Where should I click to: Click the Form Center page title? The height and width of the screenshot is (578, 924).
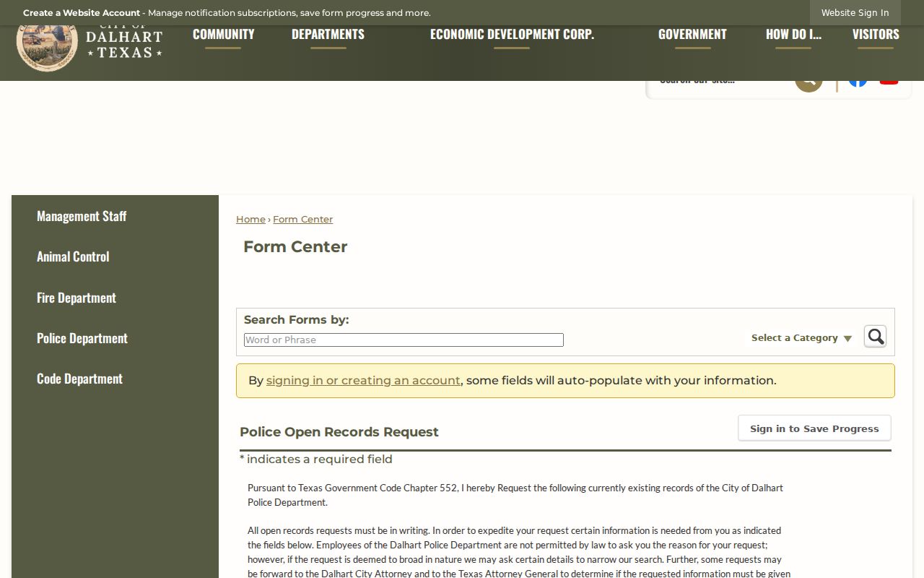(x=295, y=247)
